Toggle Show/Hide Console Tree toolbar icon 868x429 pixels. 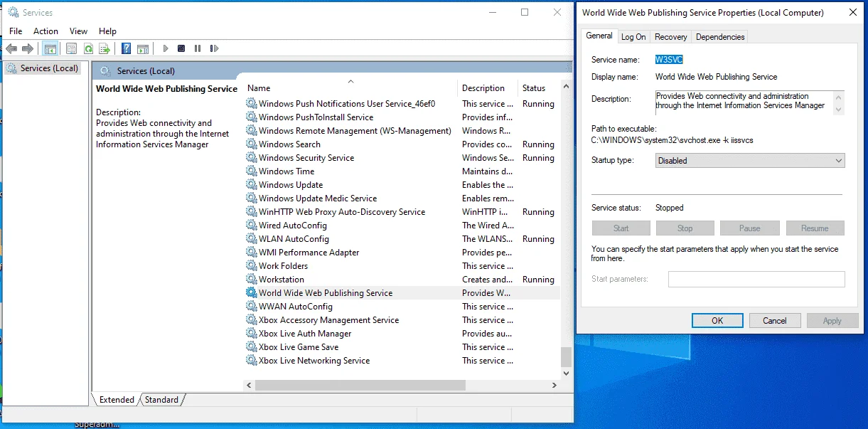[x=50, y=48]
